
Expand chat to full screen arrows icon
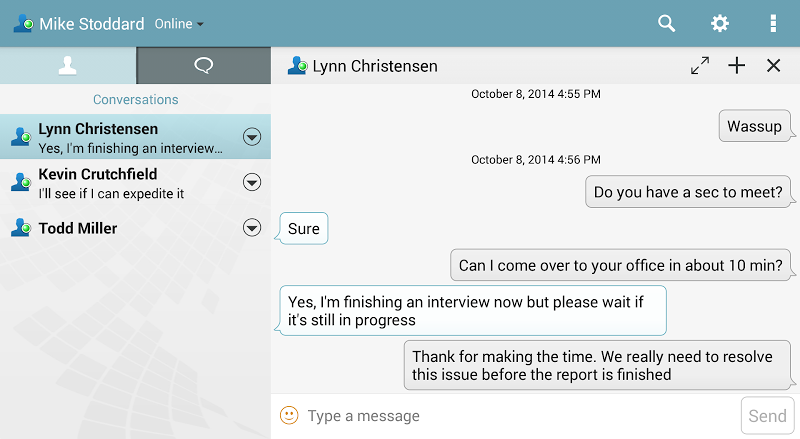click(700, 65)
